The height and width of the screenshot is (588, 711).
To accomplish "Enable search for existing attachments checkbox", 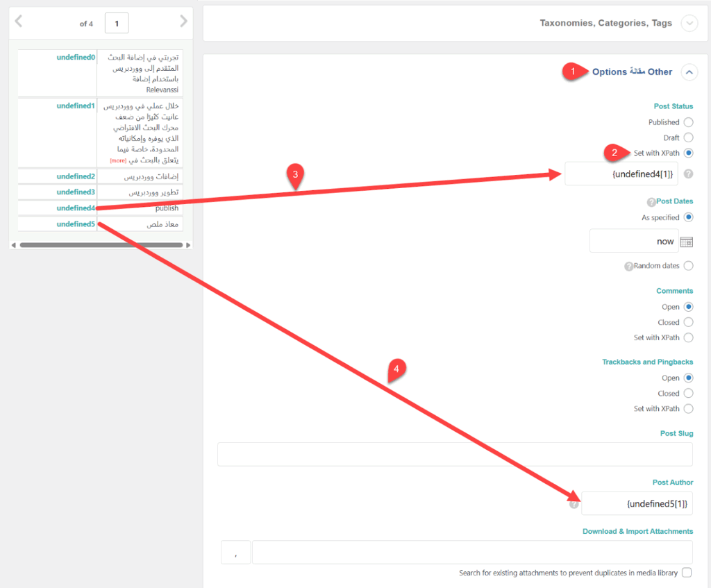I will point(687,573).
